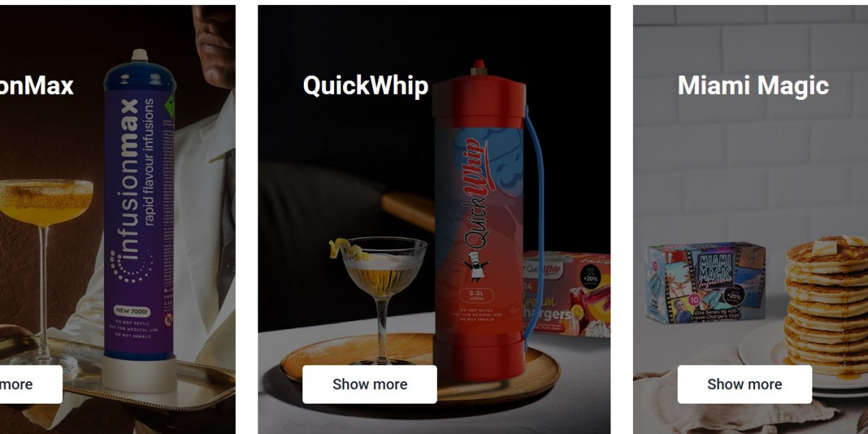Screen dimensions: 868x434
Task: Click the purple InfusionMax canister
Action: tap(139, 217)
